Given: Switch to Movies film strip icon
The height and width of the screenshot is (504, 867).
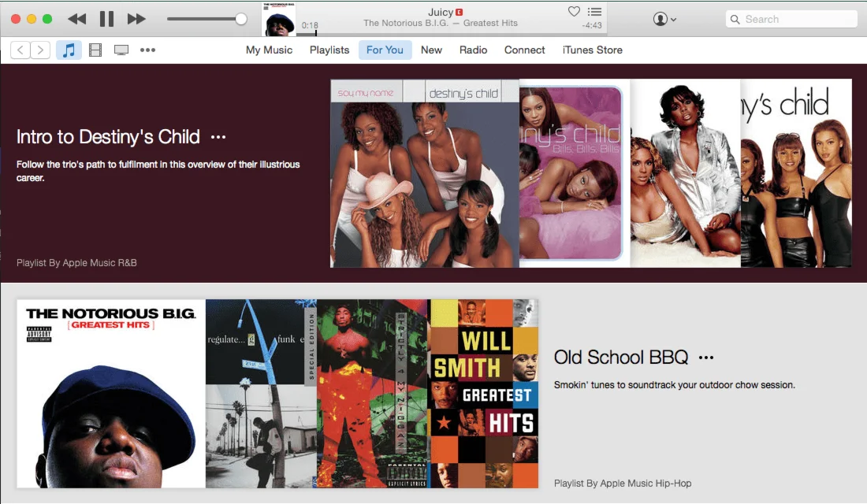Looking at the screenshot, I should (x=95, y=50).
